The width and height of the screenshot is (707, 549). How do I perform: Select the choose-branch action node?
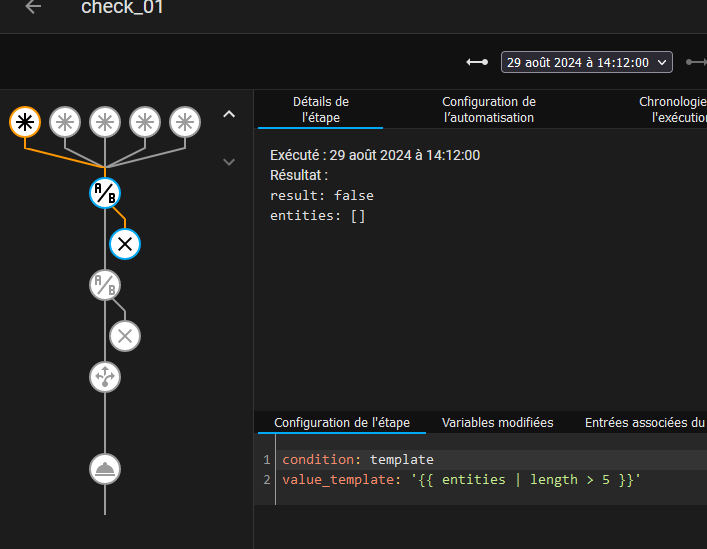point(105,377)
